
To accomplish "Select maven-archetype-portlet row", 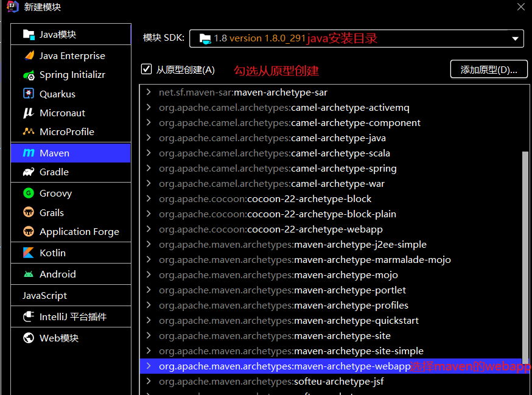I will [x=331, y=290].
